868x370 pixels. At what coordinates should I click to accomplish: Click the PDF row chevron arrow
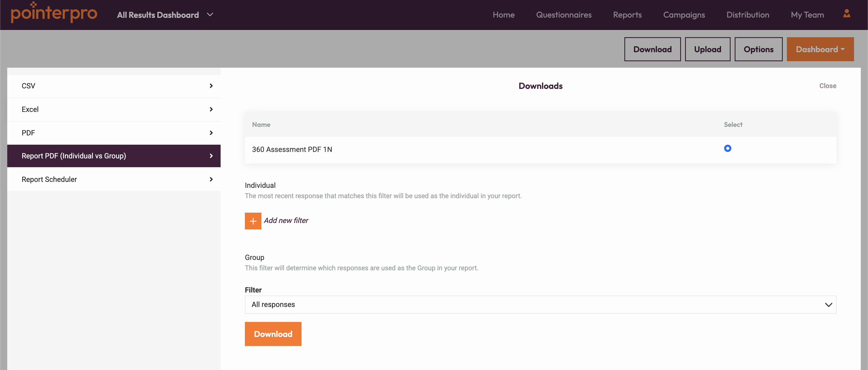[211, 133]
